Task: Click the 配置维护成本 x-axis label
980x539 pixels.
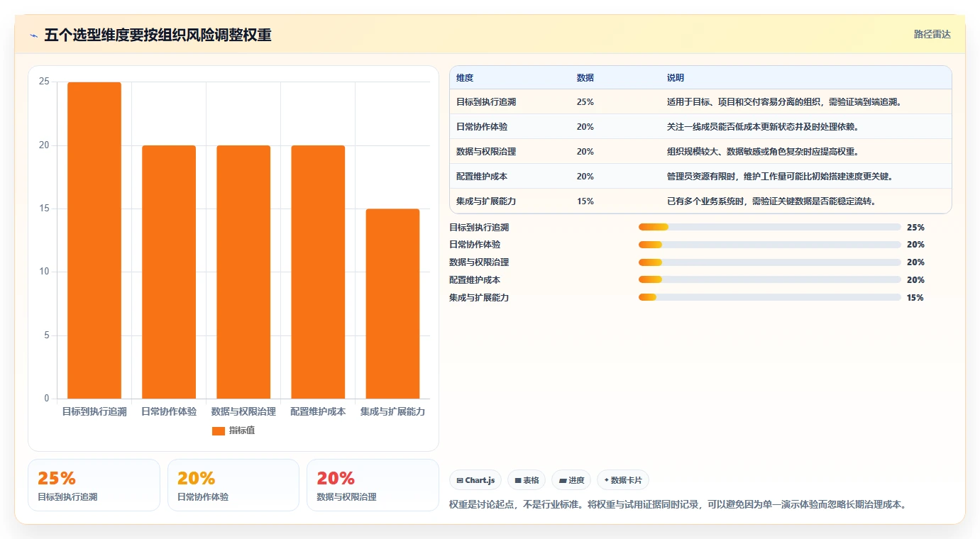Action: pos(318,411)
